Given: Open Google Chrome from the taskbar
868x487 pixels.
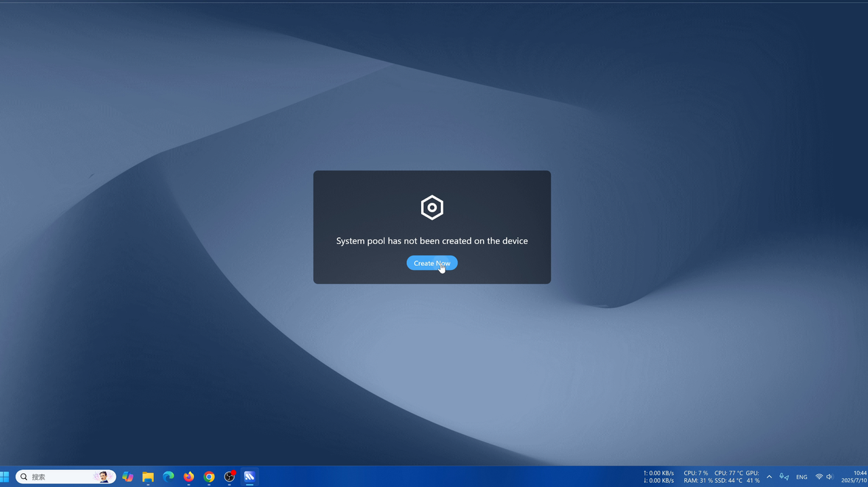Looking at the screenshot, I should [210, 477].
